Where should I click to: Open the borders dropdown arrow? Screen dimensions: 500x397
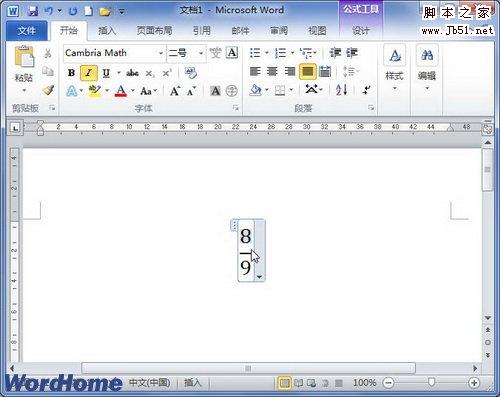291,90
